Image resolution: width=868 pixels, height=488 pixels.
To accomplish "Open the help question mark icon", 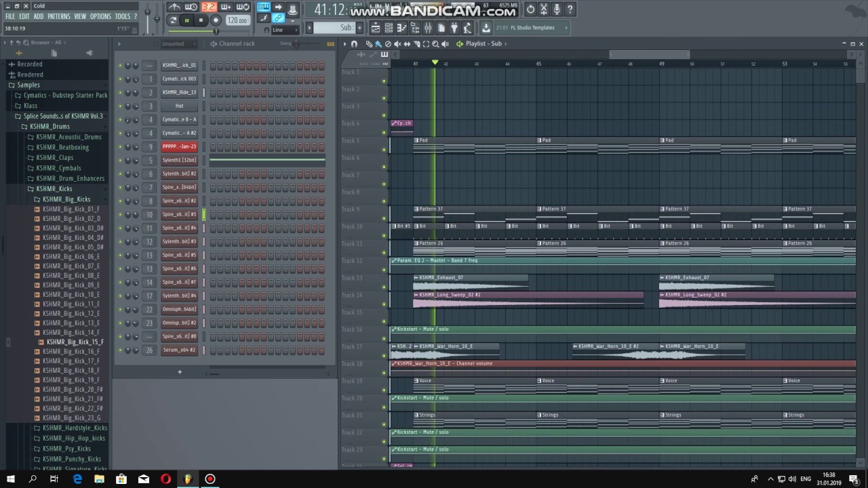I will click(x=570, y=9).
